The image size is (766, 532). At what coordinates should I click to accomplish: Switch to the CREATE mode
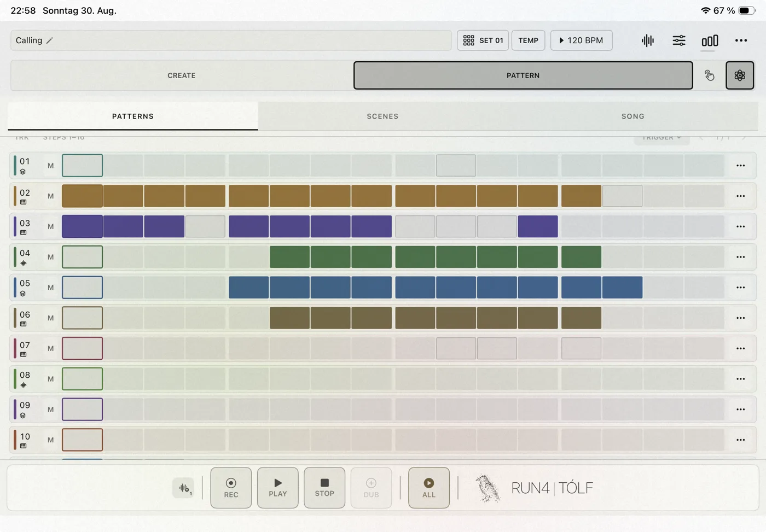click(x=182, y=75)
